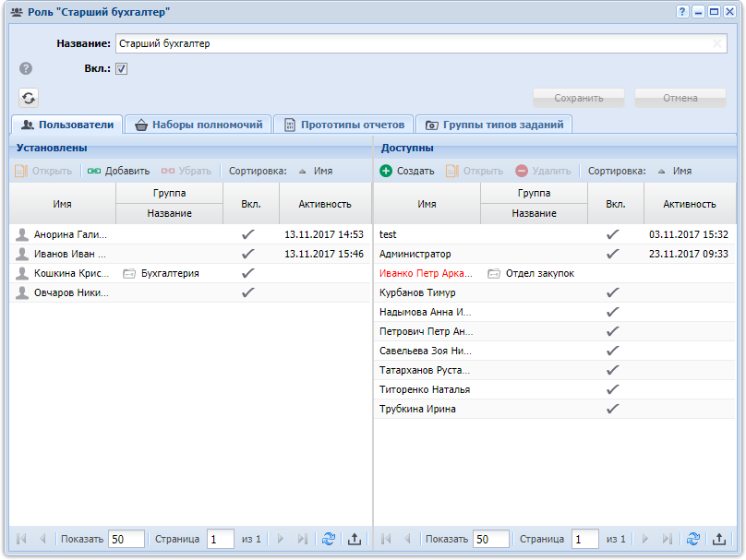Clear the Название field with the X

tap(717, 43)
